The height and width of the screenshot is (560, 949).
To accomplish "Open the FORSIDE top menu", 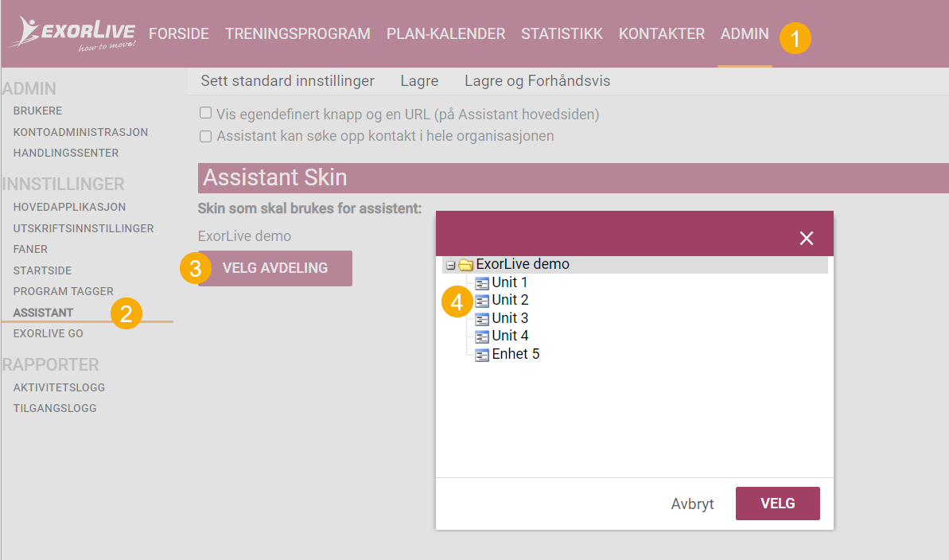I will [179, 34].
